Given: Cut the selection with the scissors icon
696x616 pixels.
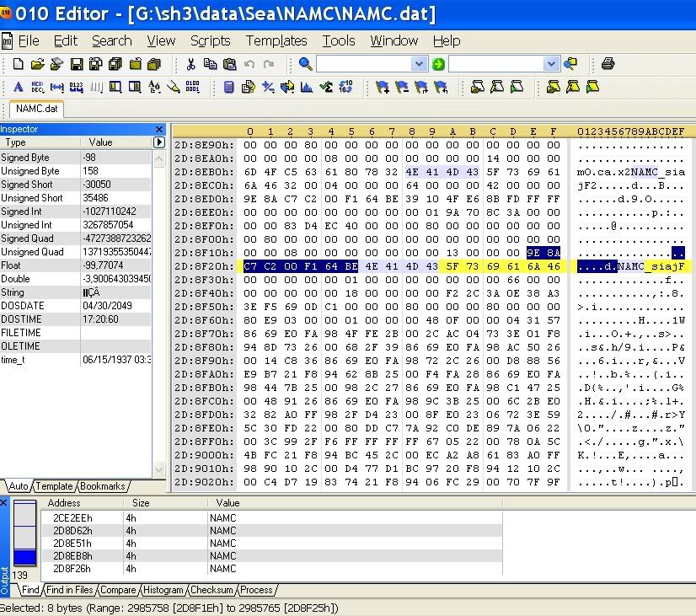Looking at the screenshot, I should click(191, 64).
